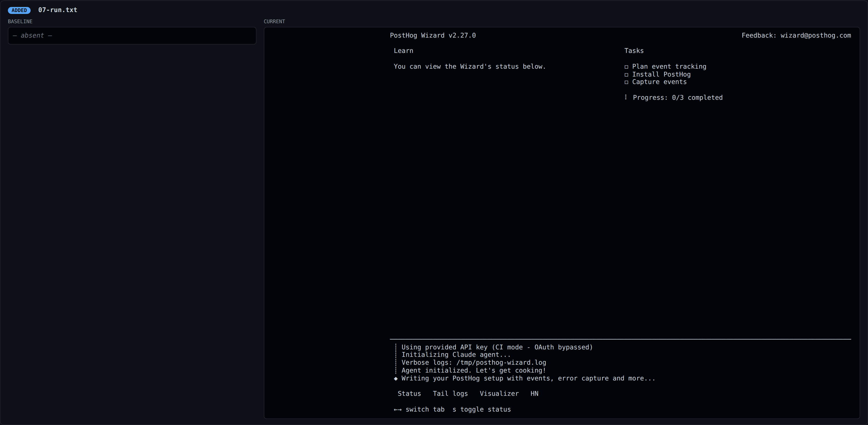This screenshot has width=868, height=425.
Task: Click the ADDED badge
Action: [x=19, y=10]
